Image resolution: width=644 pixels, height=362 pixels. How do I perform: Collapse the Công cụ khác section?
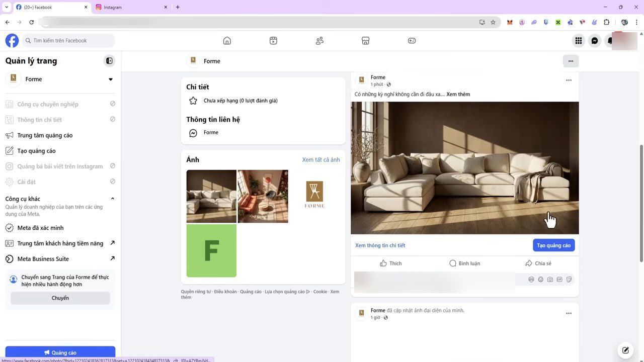click(x=112, y=199)
